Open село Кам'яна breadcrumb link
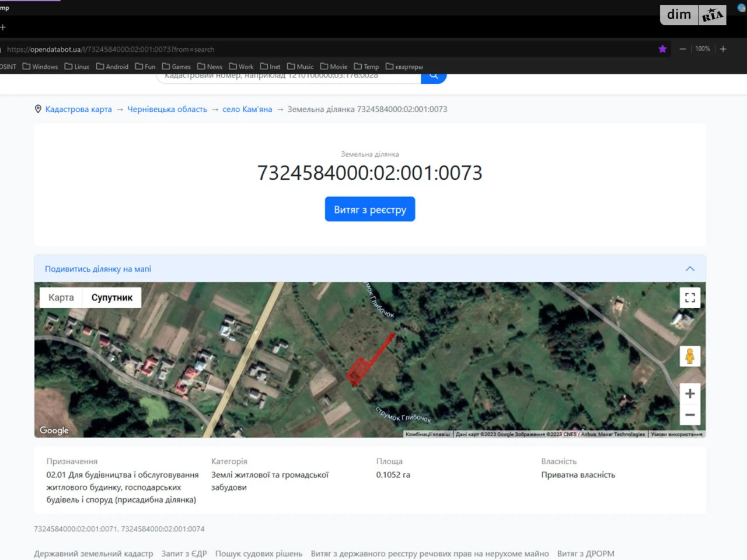 (247, 109)
